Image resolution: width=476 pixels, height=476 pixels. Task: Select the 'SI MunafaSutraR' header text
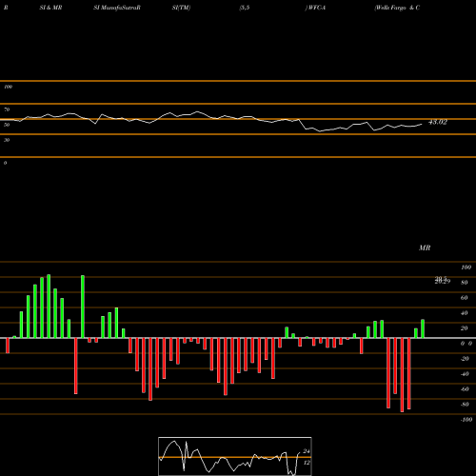[x=117, y=8]
